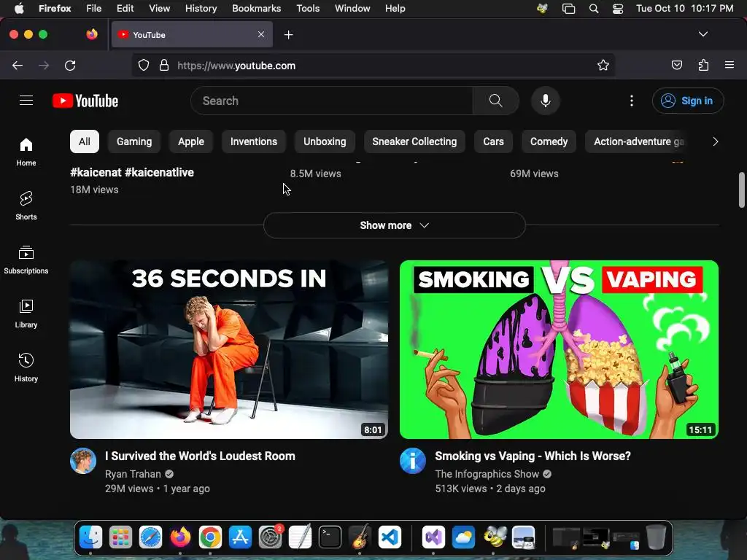Filter by Inventions chip

tap(254, 141)
